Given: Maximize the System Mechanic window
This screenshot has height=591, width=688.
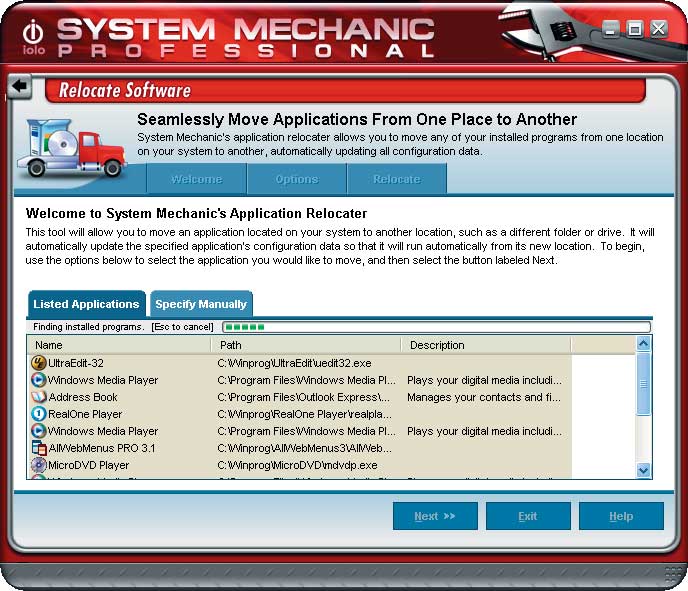Looking at the screenshot, I should [x=634, y=29].
